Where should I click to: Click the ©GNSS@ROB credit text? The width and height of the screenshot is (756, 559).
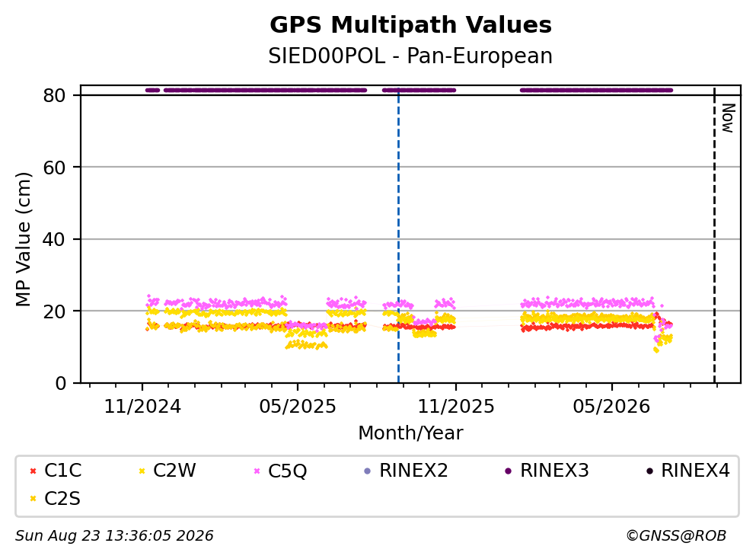pyautogui.click(x=676, y=536)
